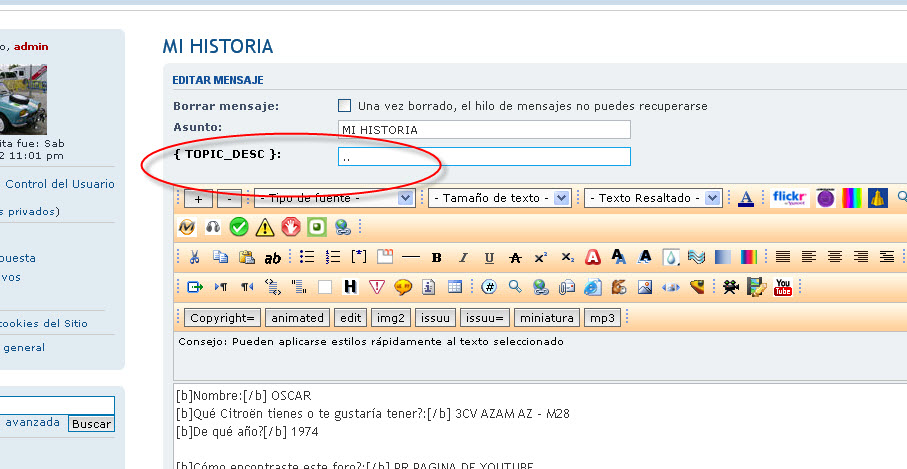Check the Borrar mensaje checkbox
The image size is (907, 469).
pyautogui.click(x=345, y=105)
